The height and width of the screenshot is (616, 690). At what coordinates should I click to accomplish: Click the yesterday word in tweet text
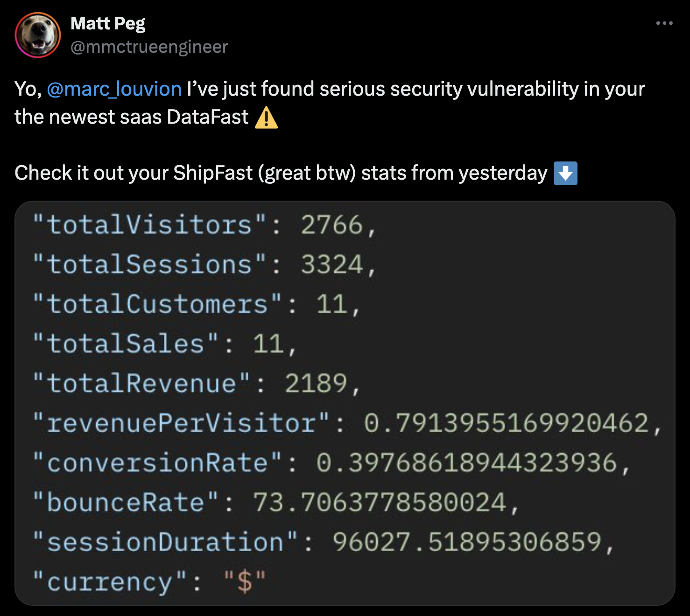click(503, 173)
